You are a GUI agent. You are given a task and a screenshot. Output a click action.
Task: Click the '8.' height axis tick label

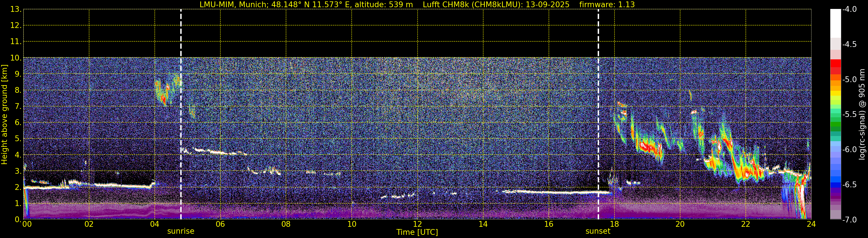tap(18, 90)
